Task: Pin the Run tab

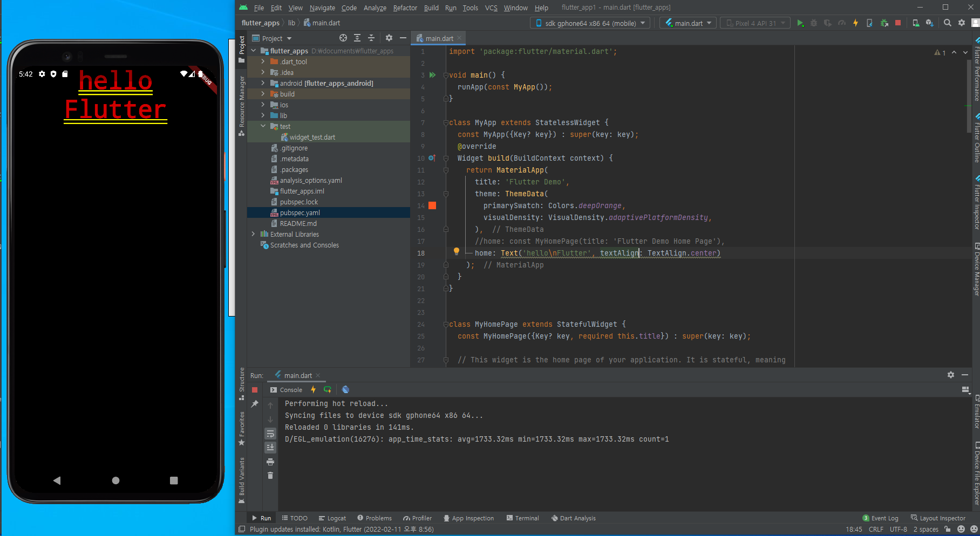Action: [255, 404]
